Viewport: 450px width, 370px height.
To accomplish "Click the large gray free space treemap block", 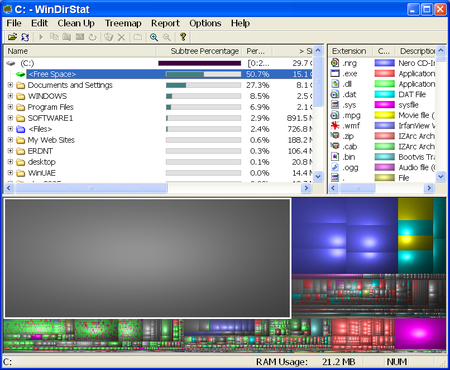I will (x=147, y=258).
